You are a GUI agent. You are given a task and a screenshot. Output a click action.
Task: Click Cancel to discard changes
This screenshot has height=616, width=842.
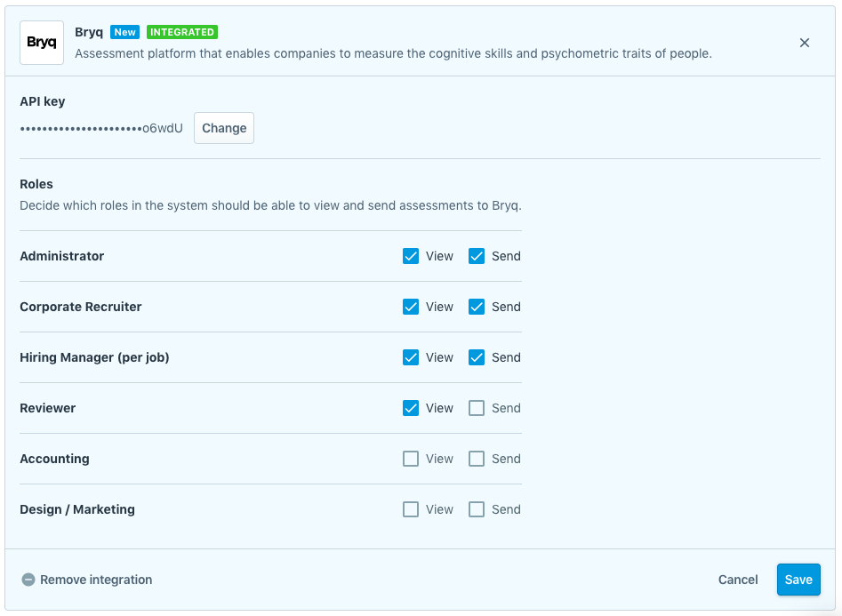pos(738,580)
